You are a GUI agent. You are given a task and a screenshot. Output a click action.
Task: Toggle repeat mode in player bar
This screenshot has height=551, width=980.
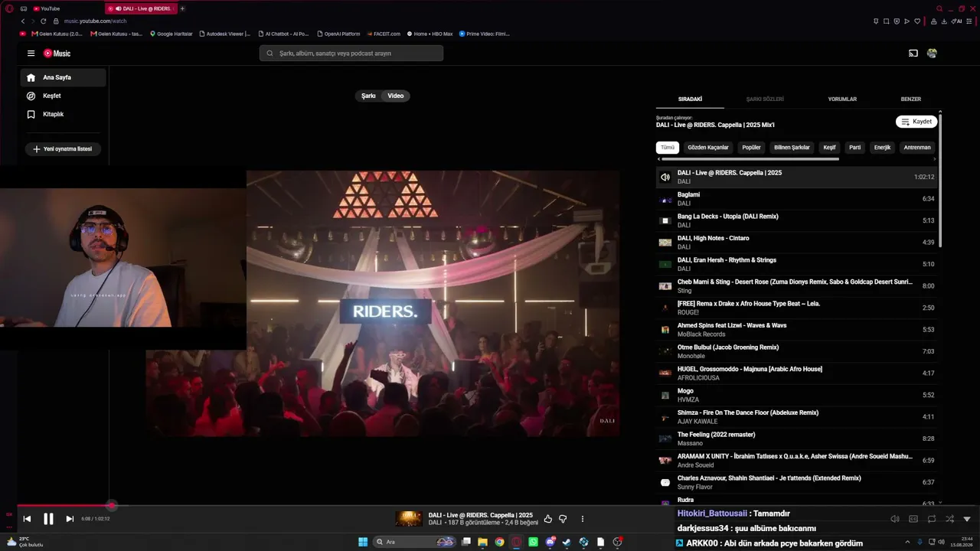932,519
